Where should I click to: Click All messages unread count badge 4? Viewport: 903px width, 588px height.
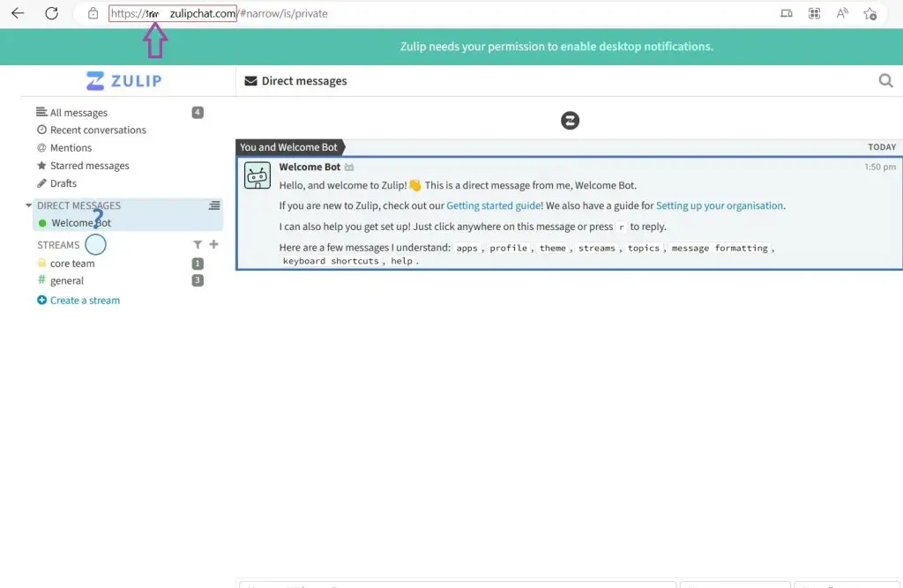[198, 112]
